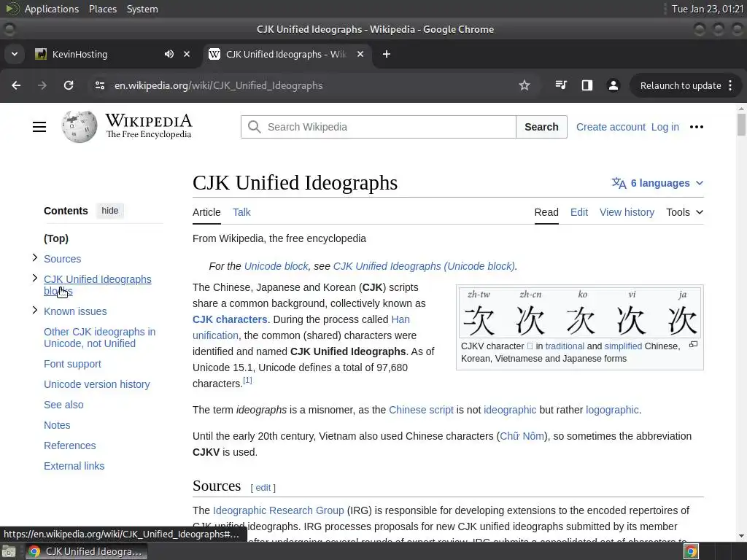Click the page vertical scrollbar thumb

pyautogui.click(x=741, y=125)
